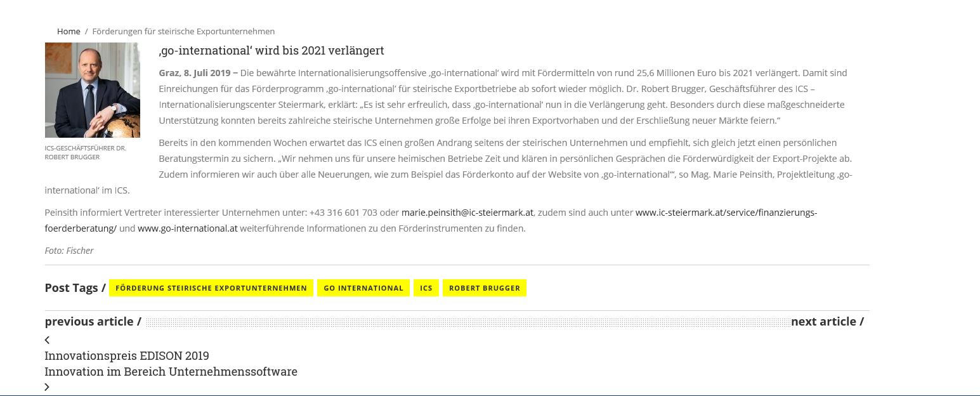Open the portrait photo of Robert Brugger
The width and height of the screenshot is (980, 396).
point(92,90)
